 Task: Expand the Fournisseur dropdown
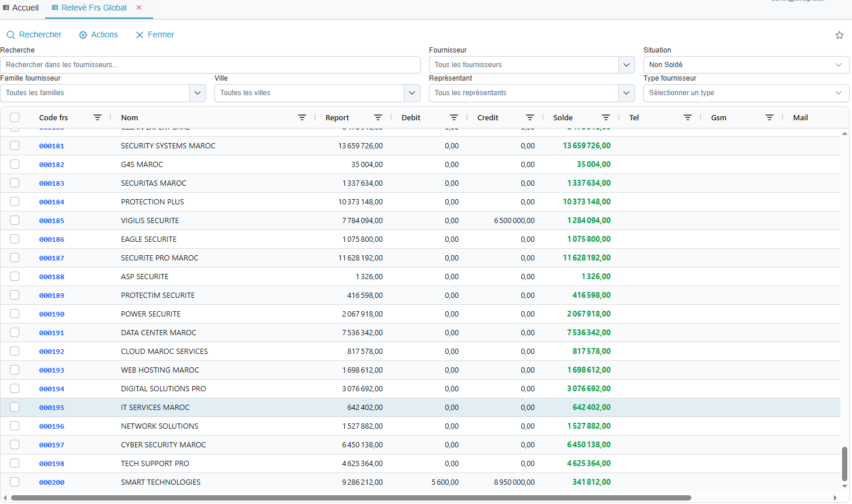626,65
